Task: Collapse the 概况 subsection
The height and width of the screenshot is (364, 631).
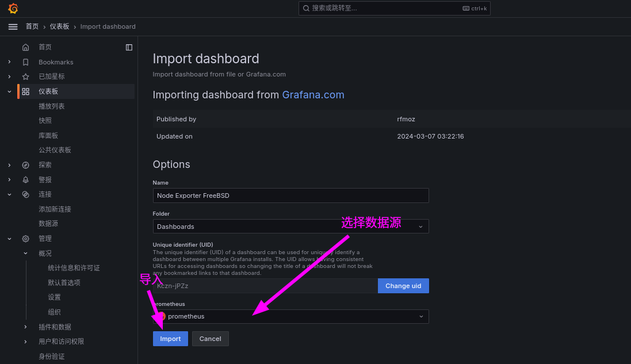Action: (25, 254)
